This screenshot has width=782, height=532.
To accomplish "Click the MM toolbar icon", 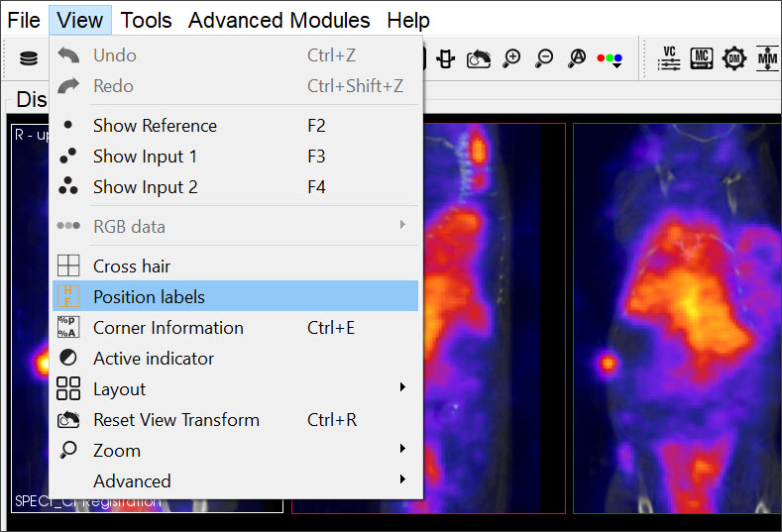I will [767, 58].
